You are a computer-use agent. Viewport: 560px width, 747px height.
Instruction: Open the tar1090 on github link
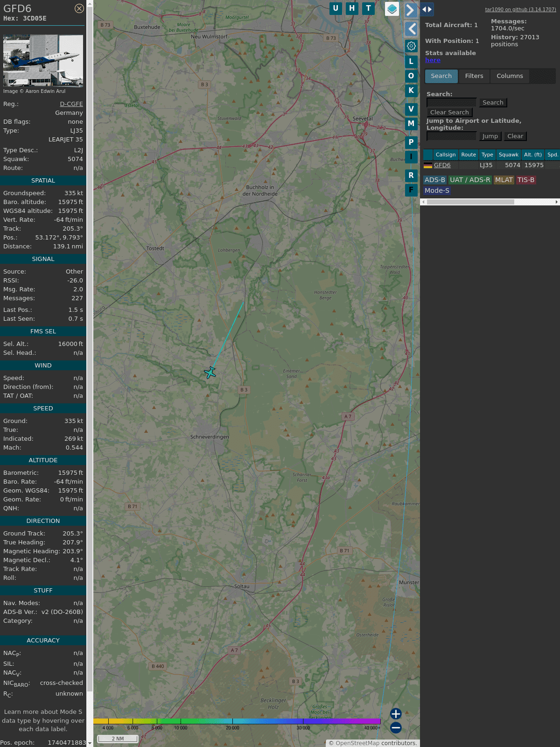point(520,9)
